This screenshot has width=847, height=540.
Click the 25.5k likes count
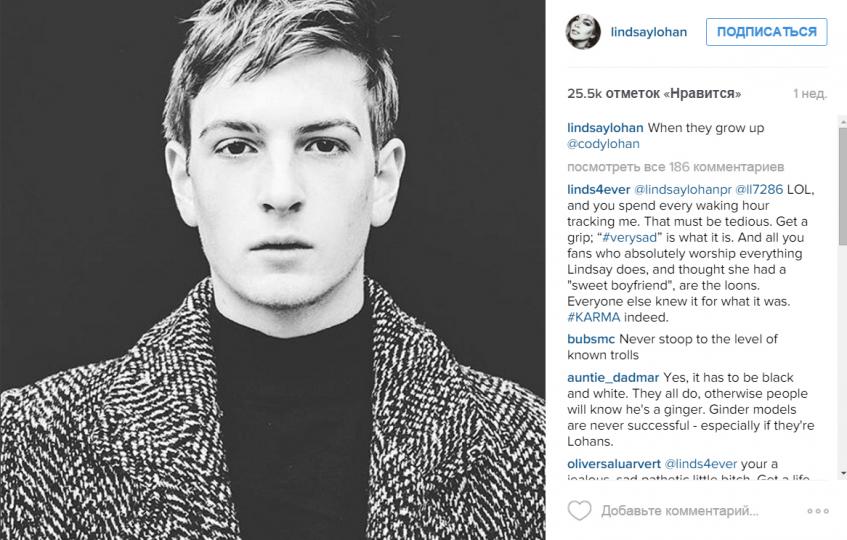[x=654, y=93]
